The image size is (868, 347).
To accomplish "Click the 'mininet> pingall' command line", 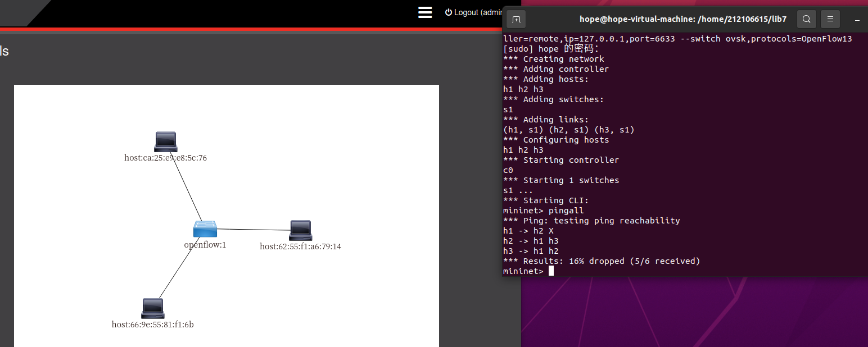I will coord(544,211).
